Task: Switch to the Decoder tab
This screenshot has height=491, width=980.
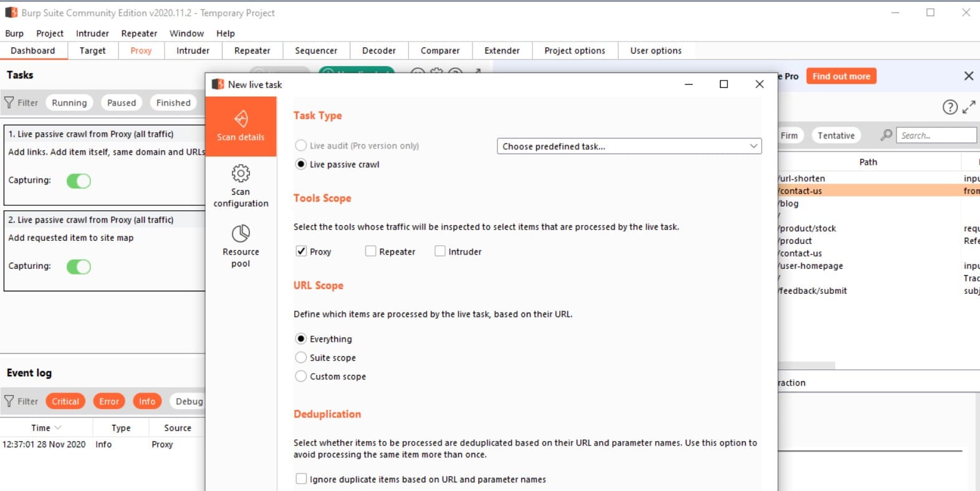Action: 379,51
